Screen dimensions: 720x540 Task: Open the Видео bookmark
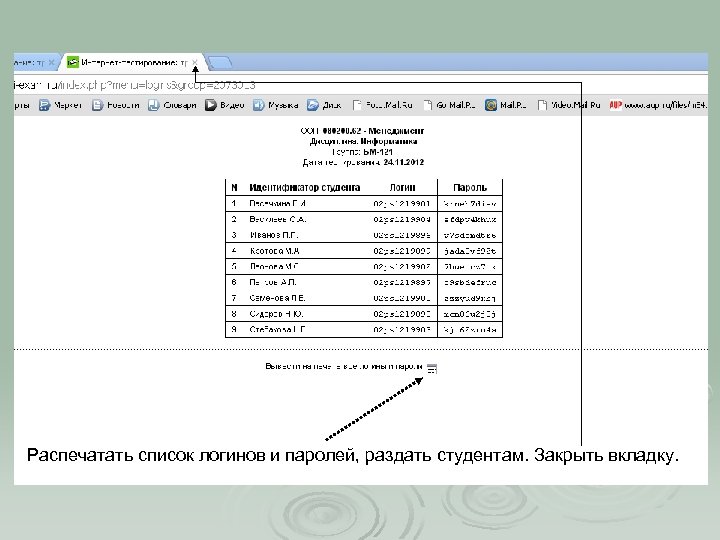tap(225, 105)
